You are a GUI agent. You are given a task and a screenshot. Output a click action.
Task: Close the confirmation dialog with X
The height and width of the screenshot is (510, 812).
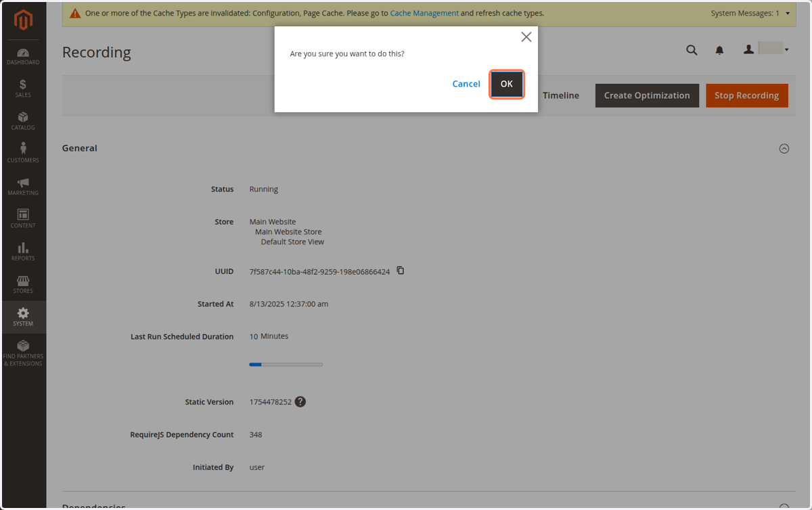526,37
